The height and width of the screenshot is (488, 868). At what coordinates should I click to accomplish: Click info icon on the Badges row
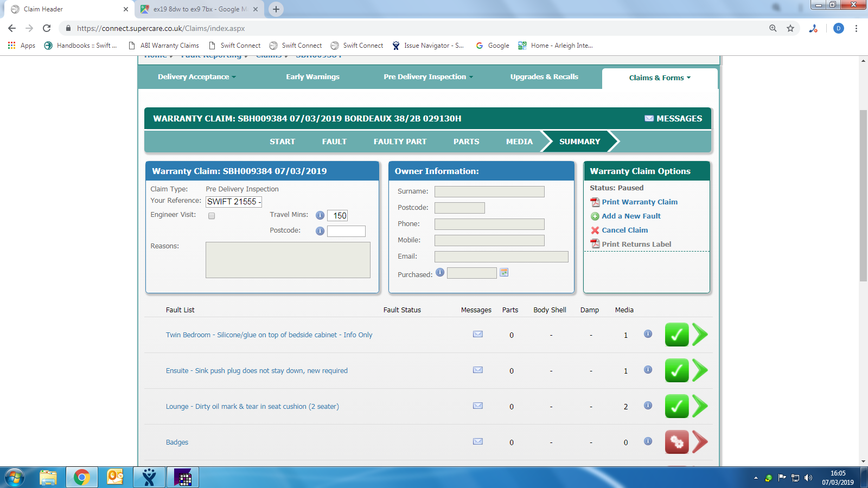tap(648, 441)
